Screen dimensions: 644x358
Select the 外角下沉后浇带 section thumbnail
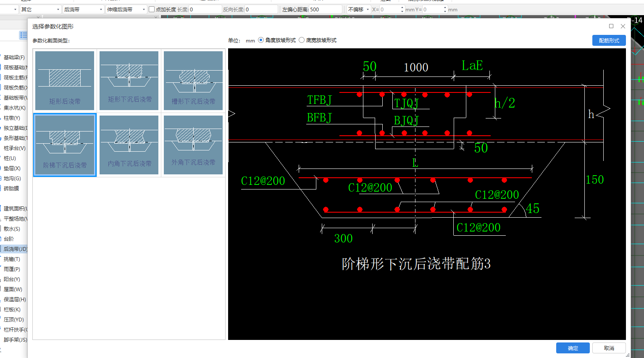pos(193,145)
